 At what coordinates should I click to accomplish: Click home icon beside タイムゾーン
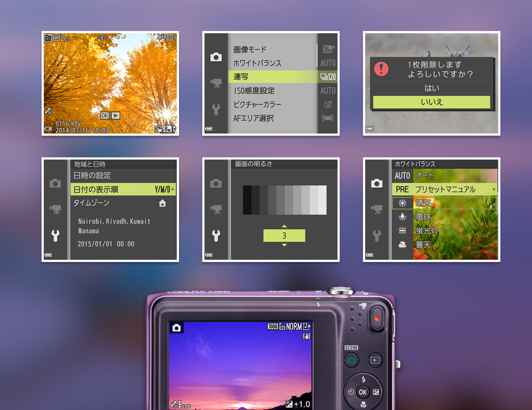[x=162, y=203]
